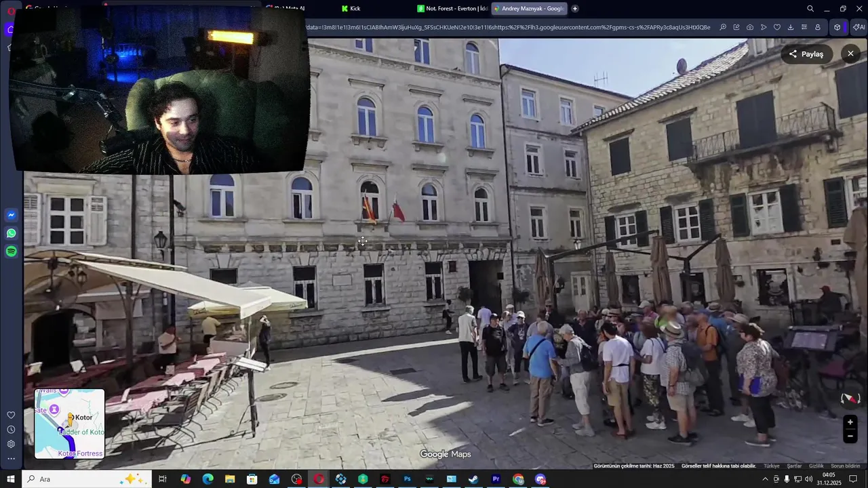Open Microsoft Store from the taskbar
Viewport: 868px width, 488px height.
(252, 479)
